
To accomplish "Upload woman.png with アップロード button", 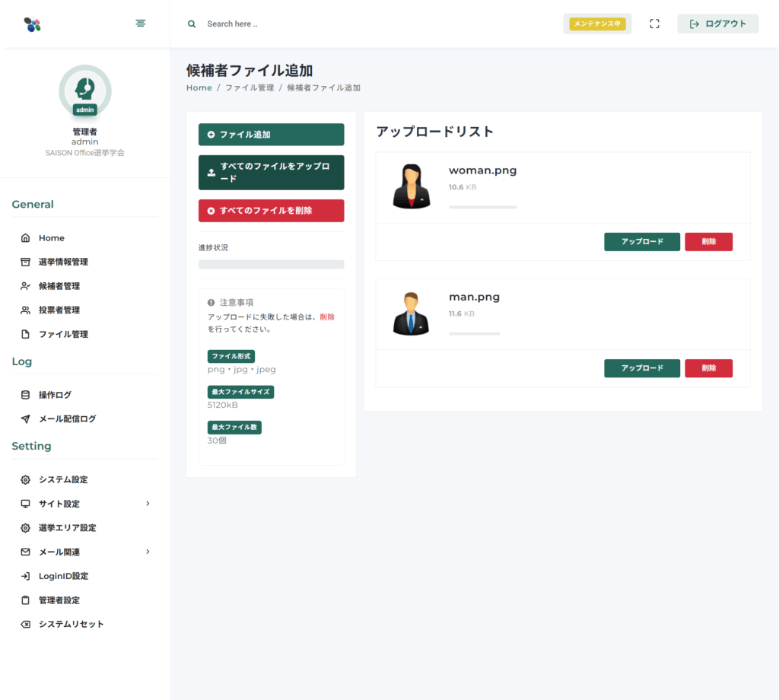I will point(642,241).
